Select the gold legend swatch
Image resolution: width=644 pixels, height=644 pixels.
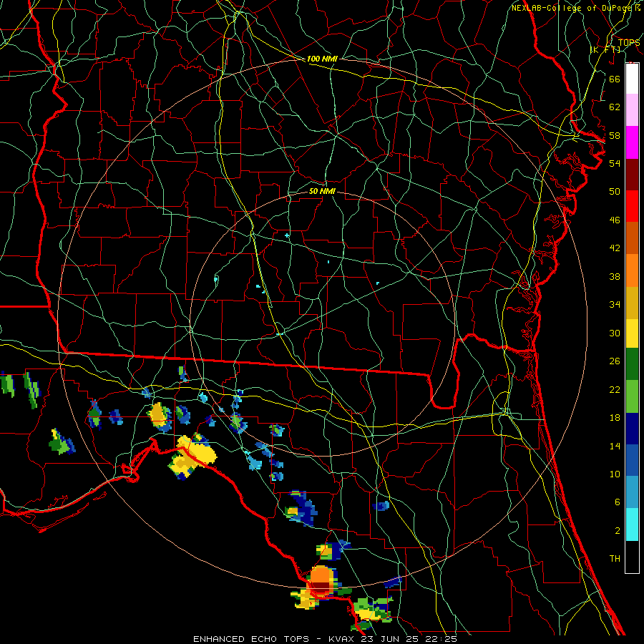click(632, 303)
